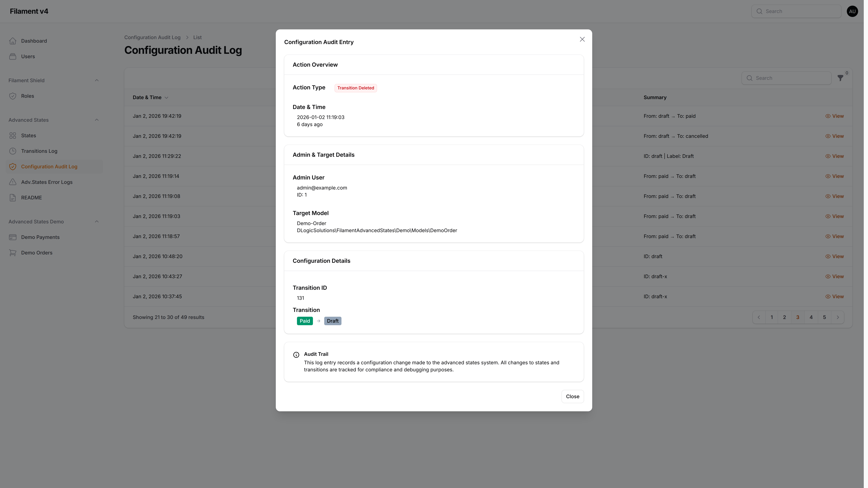Open States via the grid icon

pos(13,135)
